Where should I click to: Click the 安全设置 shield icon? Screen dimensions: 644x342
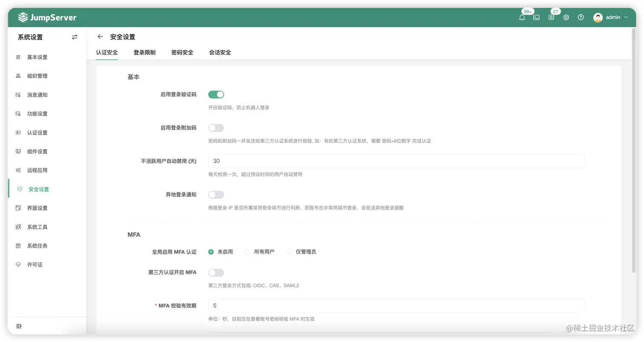tap(20, 189)
